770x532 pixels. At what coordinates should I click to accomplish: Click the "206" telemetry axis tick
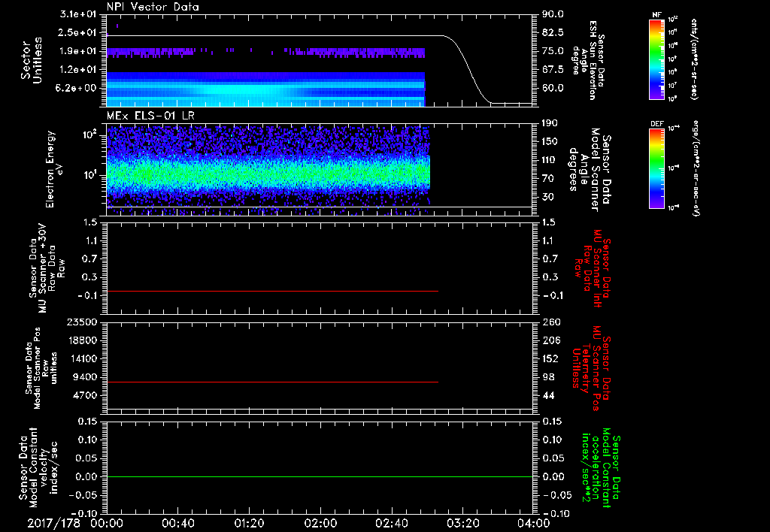click(x=550, y=340)
